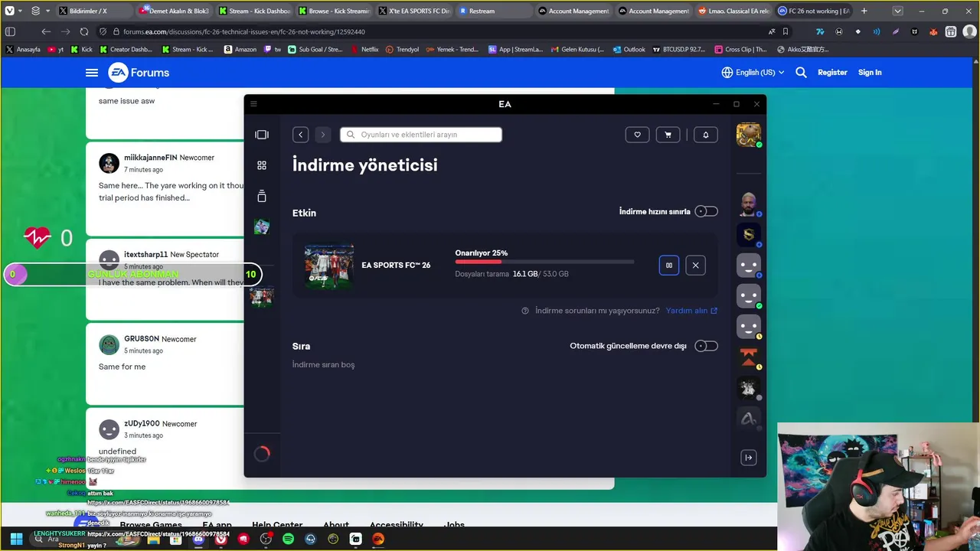This screenshot has width=980, height=551.
Task: Select the bearded friend avatar in friends list
Action: pyautogui.click(x=748, y=204)
